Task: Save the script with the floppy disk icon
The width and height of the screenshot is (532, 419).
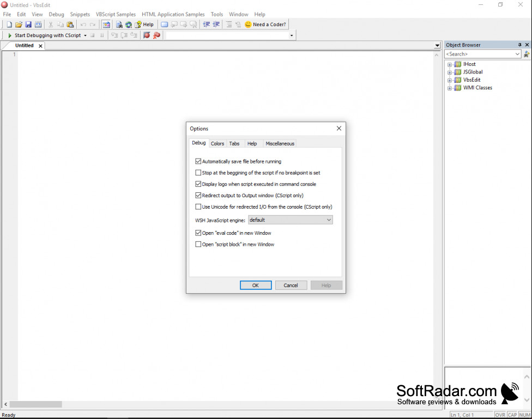Action: tap(28, 25)
